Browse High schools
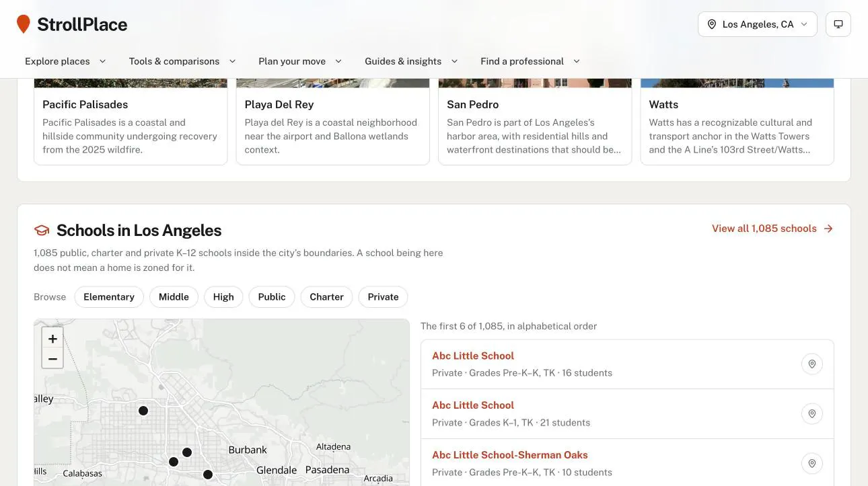868x486 pixels. pos(223,297)
